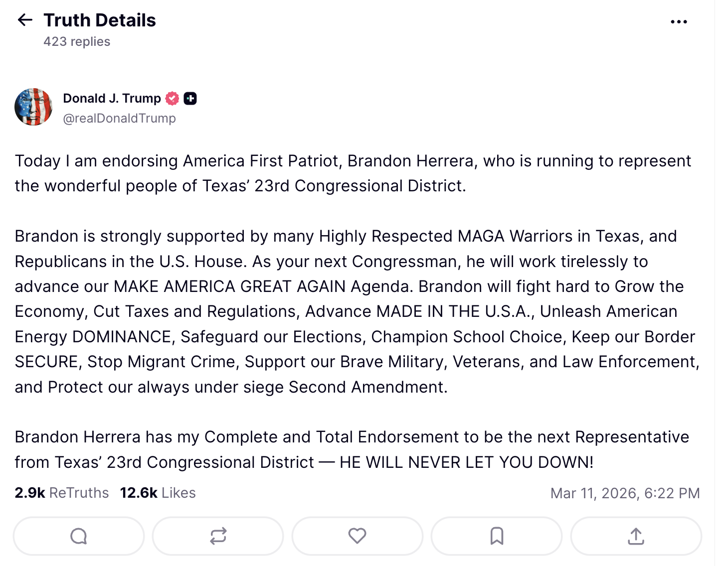View the 2.9k ReTruths list
Image resolution: width=728 pixels, height=566 pixels.
tap(62, 493)
